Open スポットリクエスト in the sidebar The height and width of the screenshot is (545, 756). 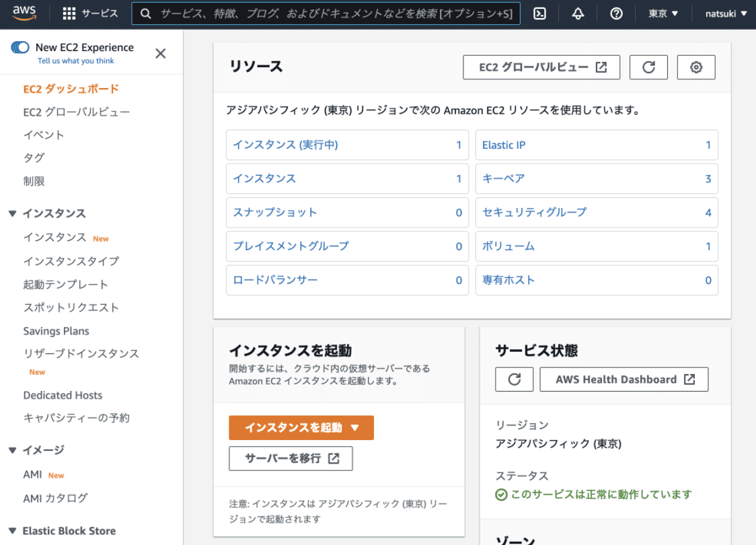click(71, 307)
